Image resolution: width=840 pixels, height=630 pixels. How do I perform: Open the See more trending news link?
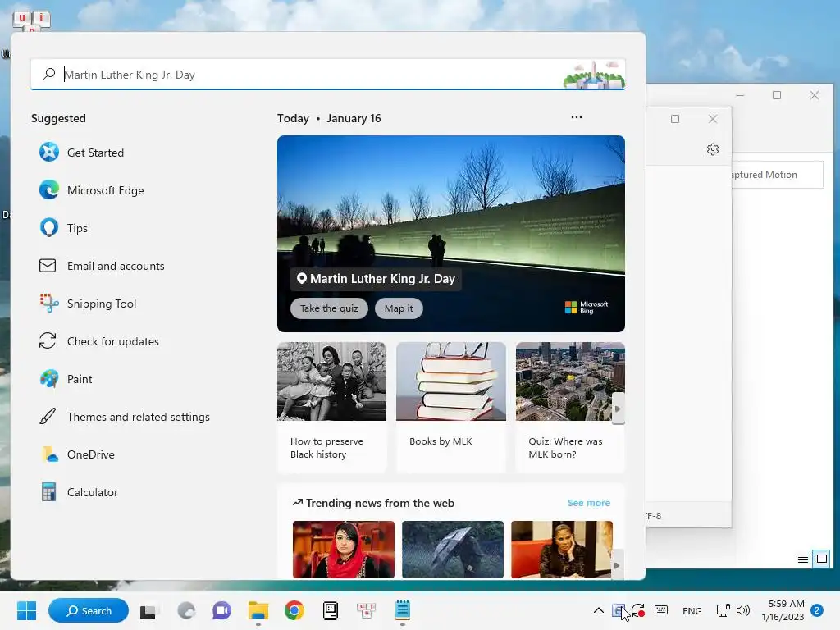[x=588, y=503]
